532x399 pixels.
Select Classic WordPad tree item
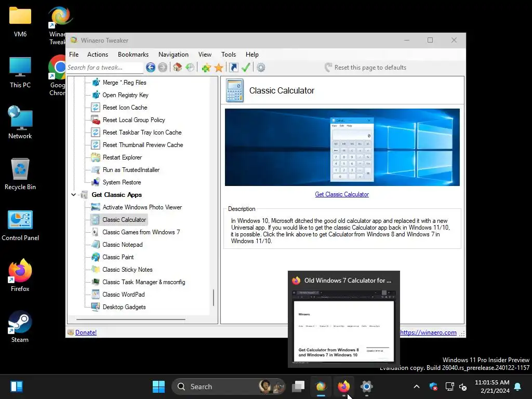click(124, 295)
